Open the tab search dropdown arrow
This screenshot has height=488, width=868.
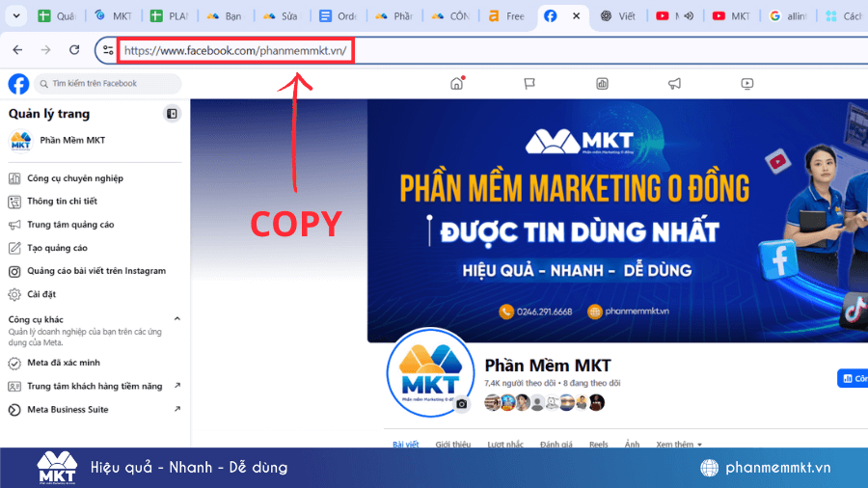tap(16, 15)
